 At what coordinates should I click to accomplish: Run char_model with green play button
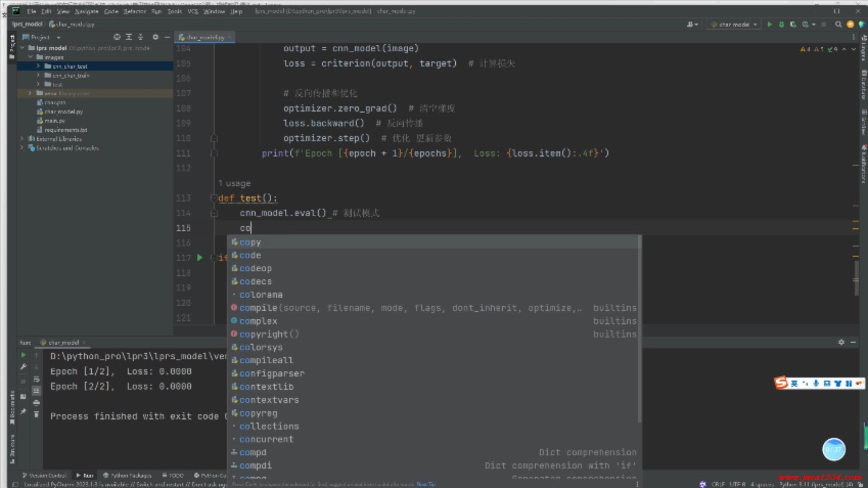769,24
